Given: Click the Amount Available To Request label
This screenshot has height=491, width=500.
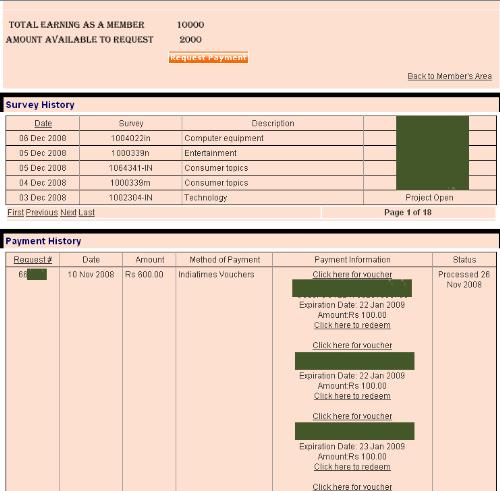Looking at the screenshot, I should point(80,39).
